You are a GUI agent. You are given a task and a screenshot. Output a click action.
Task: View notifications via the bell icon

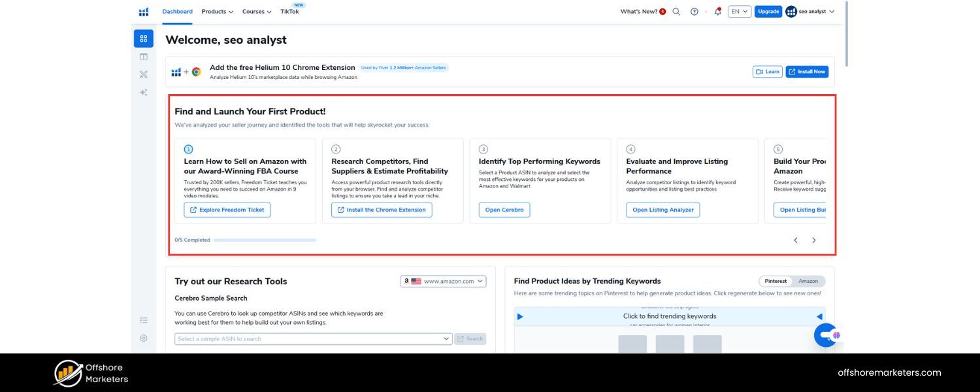click(717, 11)
